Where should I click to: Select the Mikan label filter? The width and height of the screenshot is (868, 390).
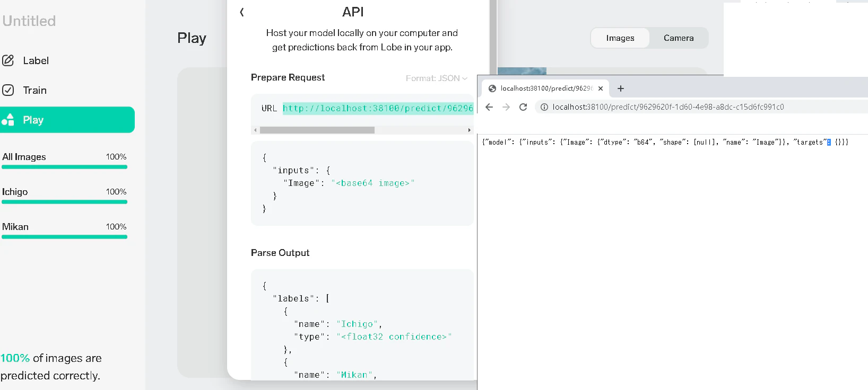click(64, 229)
